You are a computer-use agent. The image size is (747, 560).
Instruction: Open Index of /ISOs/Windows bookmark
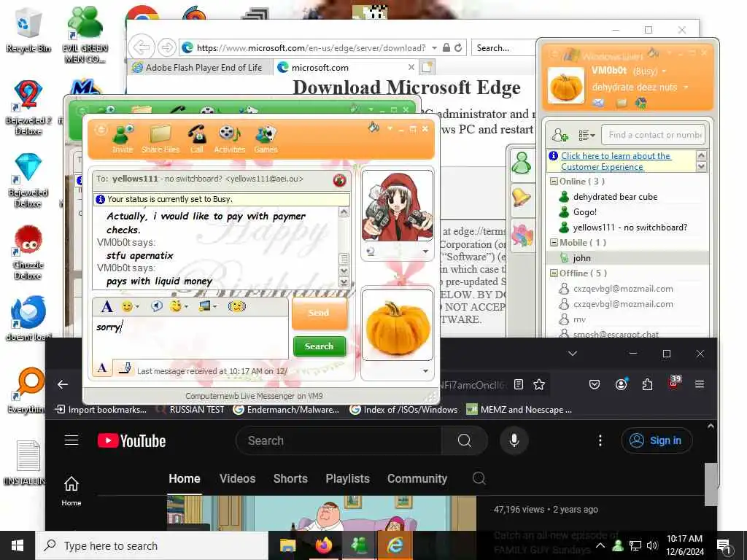click(403, 410)
